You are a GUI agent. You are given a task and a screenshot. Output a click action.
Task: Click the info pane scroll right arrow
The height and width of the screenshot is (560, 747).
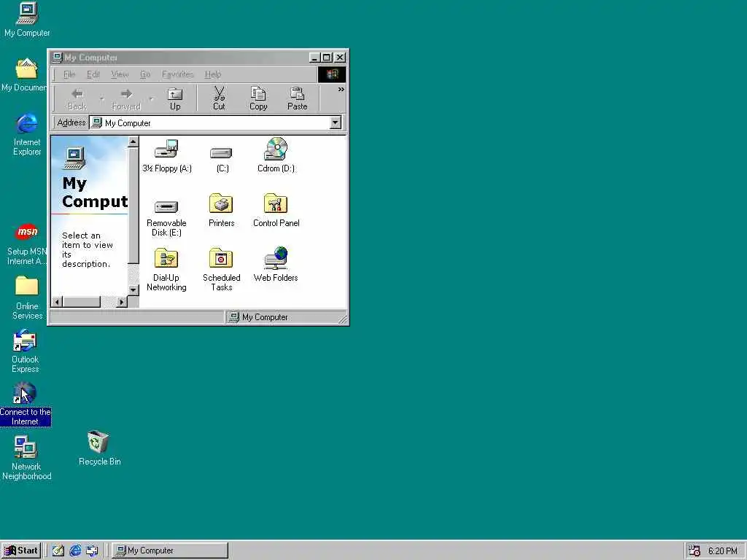pyautogui.click(x=122, y=302)
